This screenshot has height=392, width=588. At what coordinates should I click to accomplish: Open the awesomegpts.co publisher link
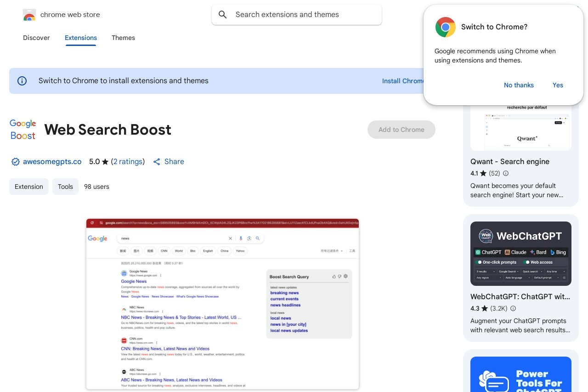click(52, 162)
